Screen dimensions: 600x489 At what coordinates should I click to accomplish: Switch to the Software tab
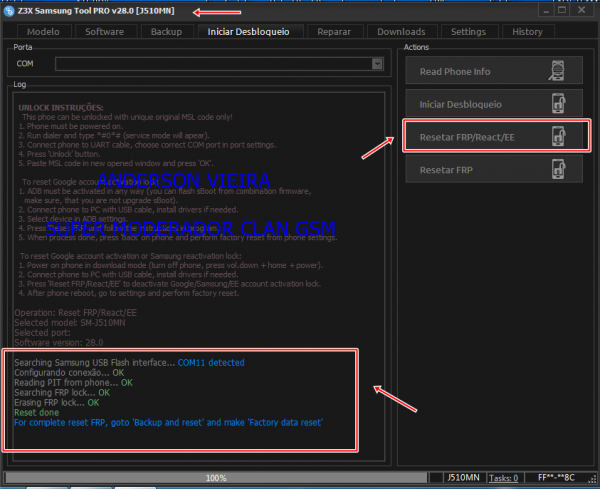pos(104,31)
